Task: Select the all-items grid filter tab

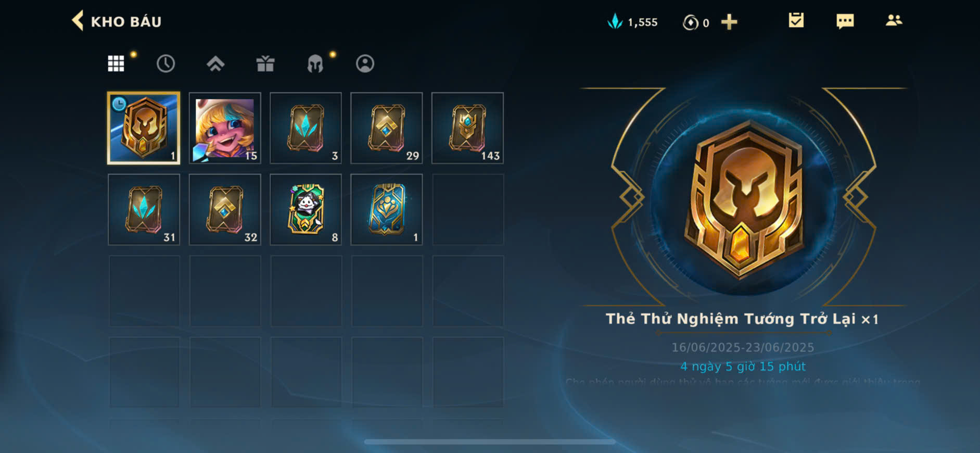Action: click(116, 64)
